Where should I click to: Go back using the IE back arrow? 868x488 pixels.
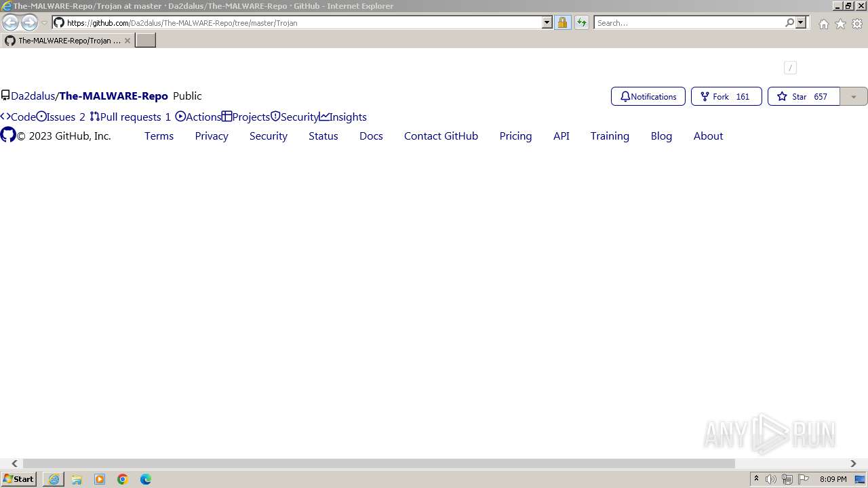(11, 22)
